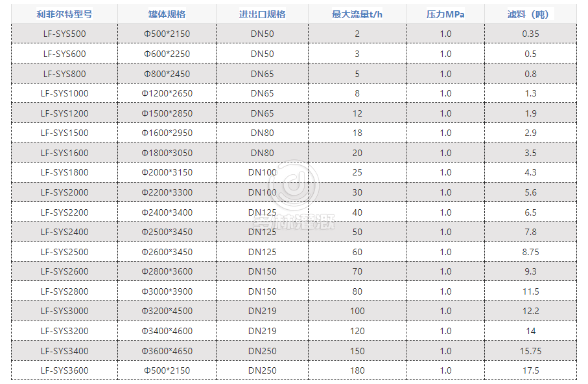Select the Φ2800*3600 tank size cell
Image resolution: width=588 pixels, height=384 pixels.
(x=167, y=271)
